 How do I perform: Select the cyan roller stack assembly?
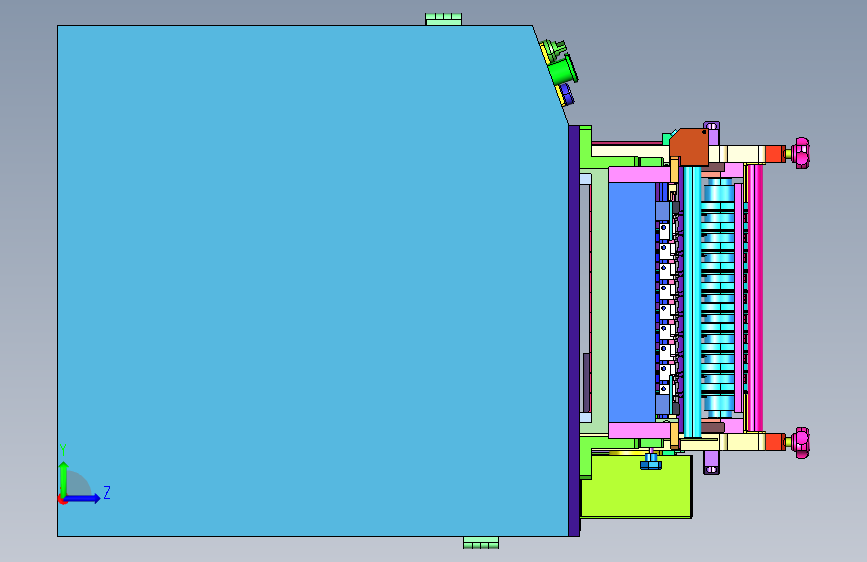(x=718, y=298)
